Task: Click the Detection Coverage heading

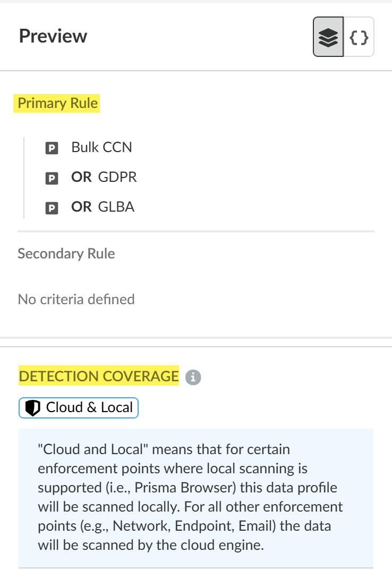Action: click(x=99, y=376)
